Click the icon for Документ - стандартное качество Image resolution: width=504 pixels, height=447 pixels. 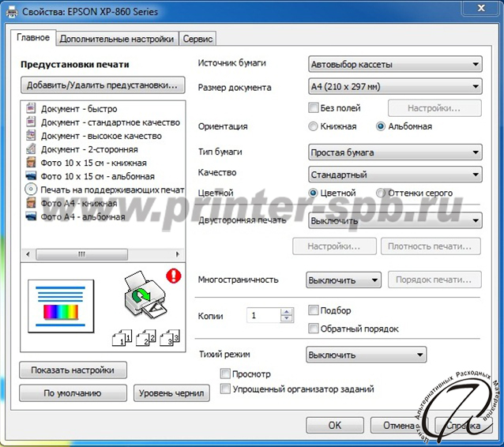31,122
